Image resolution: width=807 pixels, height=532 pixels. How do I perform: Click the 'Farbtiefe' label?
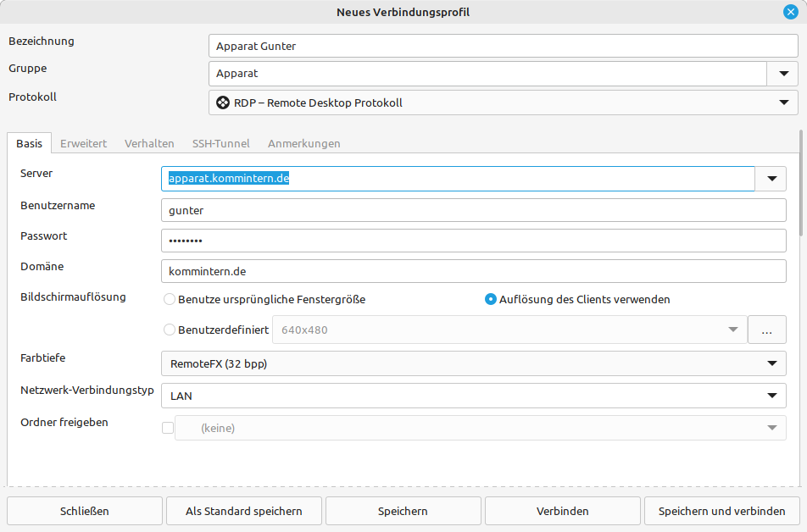[x=42, y=357]
